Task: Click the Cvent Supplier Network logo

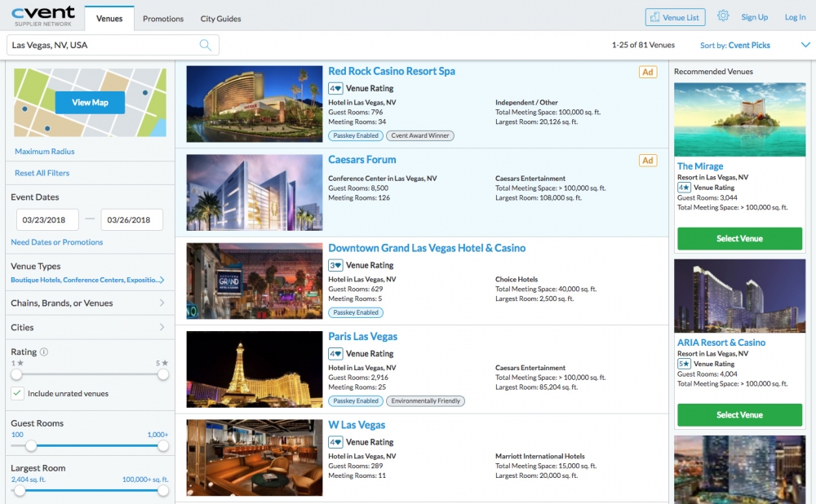Action: (43, 15)
